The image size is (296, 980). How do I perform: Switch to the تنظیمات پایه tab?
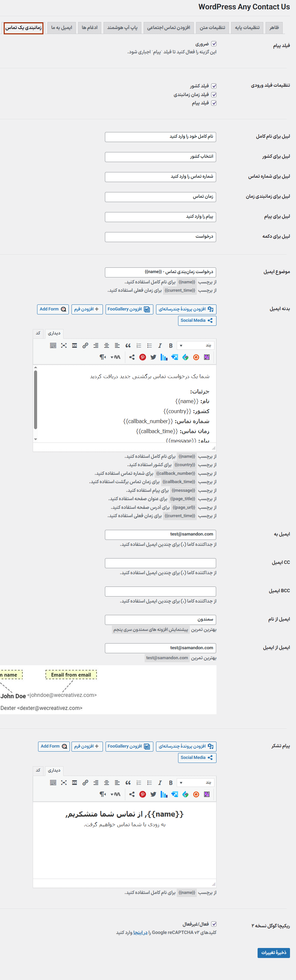247,28
